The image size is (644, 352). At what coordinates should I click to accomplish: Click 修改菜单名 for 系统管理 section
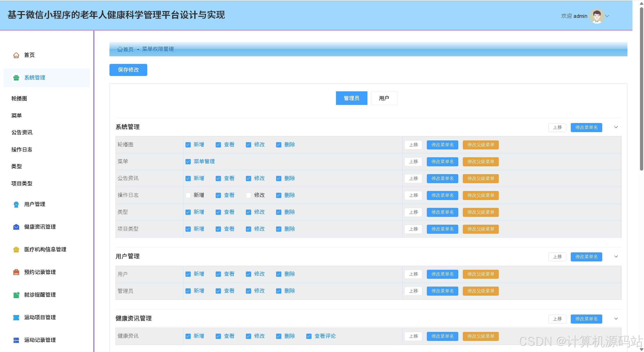coord(586,127)
